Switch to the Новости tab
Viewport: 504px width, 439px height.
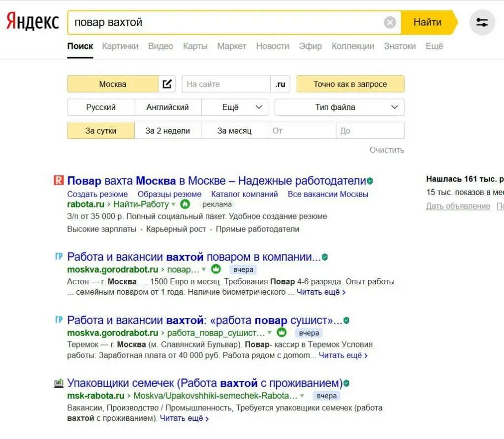pyautogui.click(x=273, y=46)
